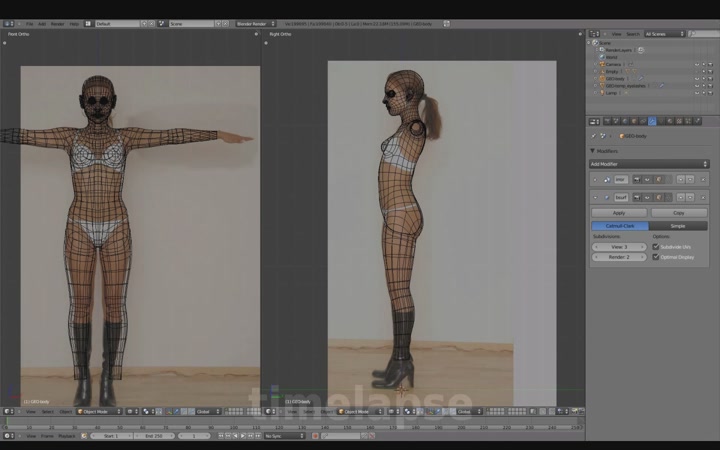Viewport: 720px width, 450px height.
Task: Open the No Sync playback dropdown
Action: click(x=284, y=436)
